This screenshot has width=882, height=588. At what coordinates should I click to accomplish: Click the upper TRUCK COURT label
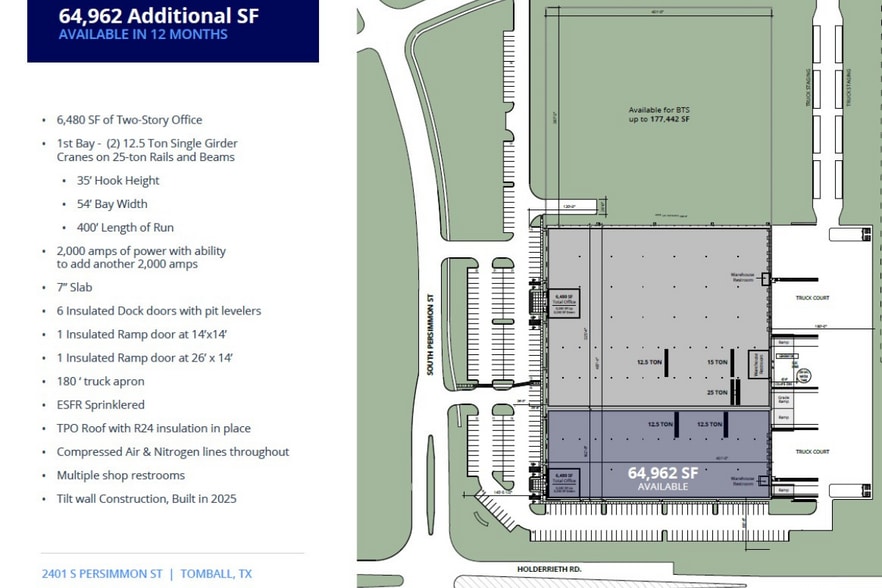coord(813,297)
